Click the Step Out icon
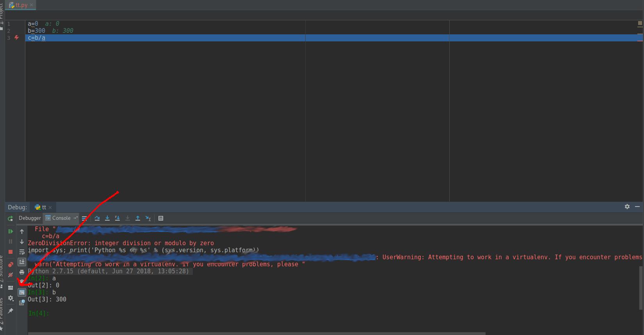This screenshot has height=335, width=644. pyautogui.click(x=138, y=218)
